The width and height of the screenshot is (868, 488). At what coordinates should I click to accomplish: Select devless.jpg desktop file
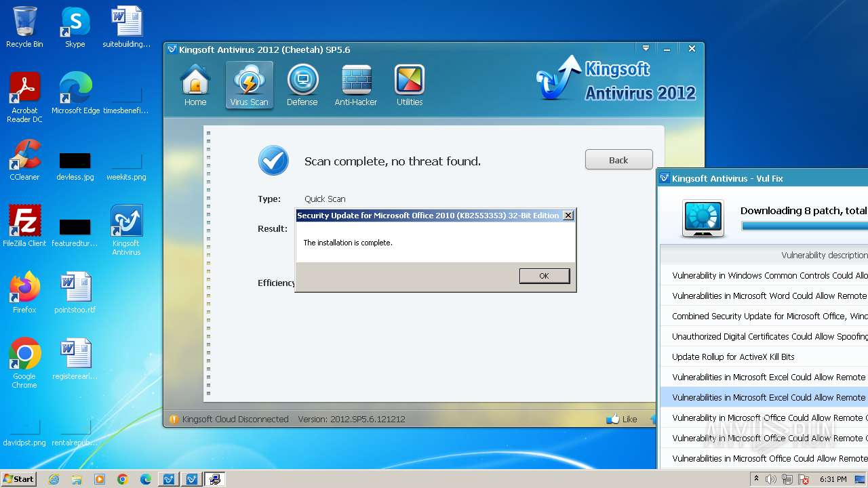click(75, 166)
